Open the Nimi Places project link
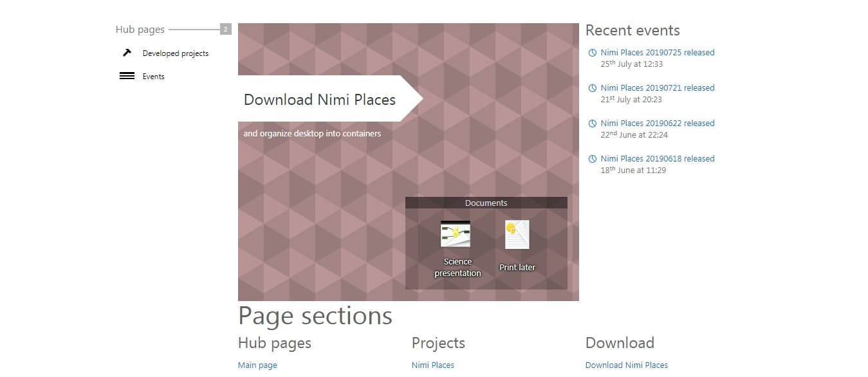The image size is (868, 377). pos(433,365)
